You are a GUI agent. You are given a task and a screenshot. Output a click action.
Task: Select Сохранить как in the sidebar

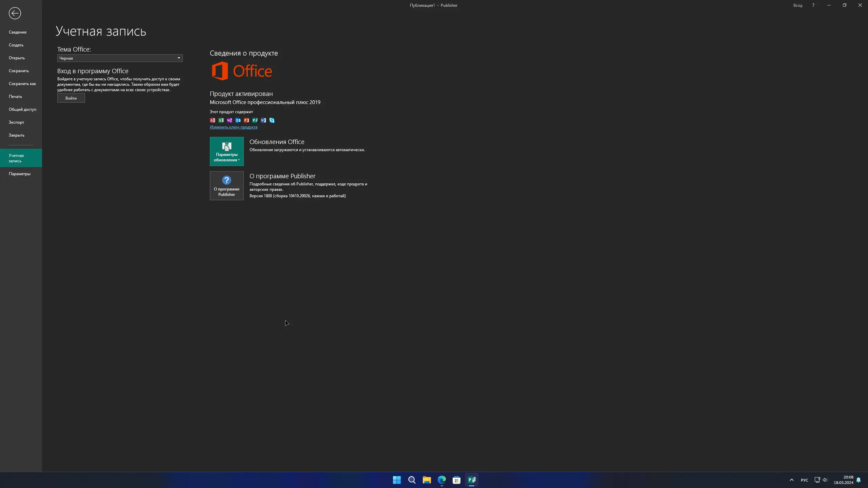point(22,84)
